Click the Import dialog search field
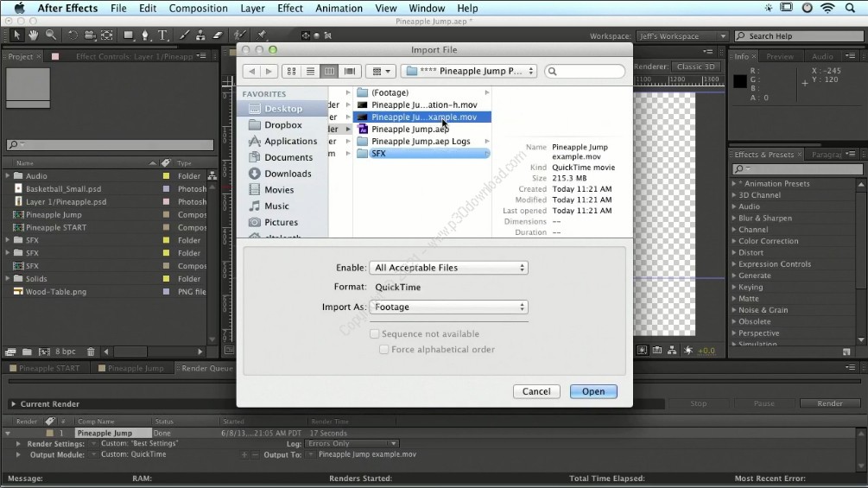This screenshot has height=488, width=868. coord(585,72)
